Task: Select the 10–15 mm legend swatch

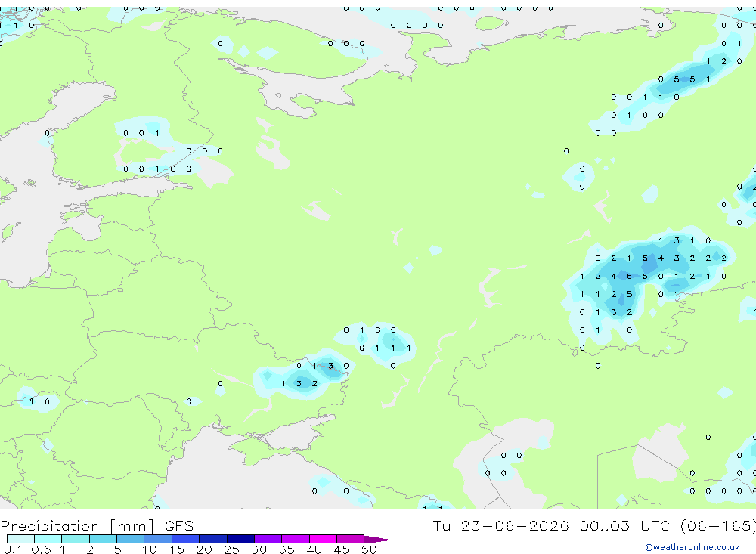Action: coord(158,539)
